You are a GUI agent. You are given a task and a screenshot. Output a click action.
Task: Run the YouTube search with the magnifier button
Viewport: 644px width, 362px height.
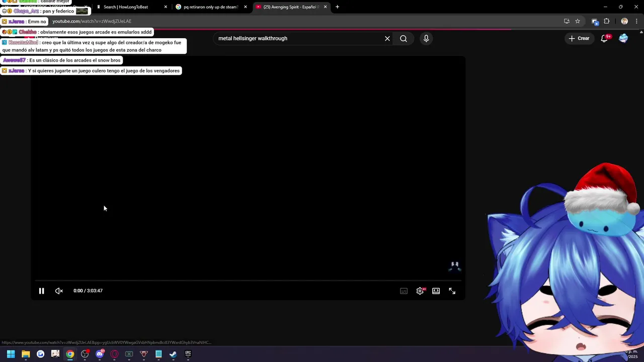(x=404, y=38)
